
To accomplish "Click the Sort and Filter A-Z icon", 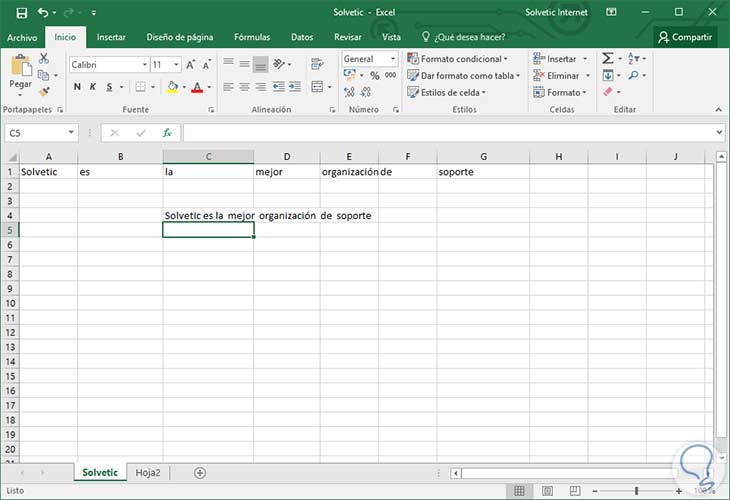I will tap(633, 58).
